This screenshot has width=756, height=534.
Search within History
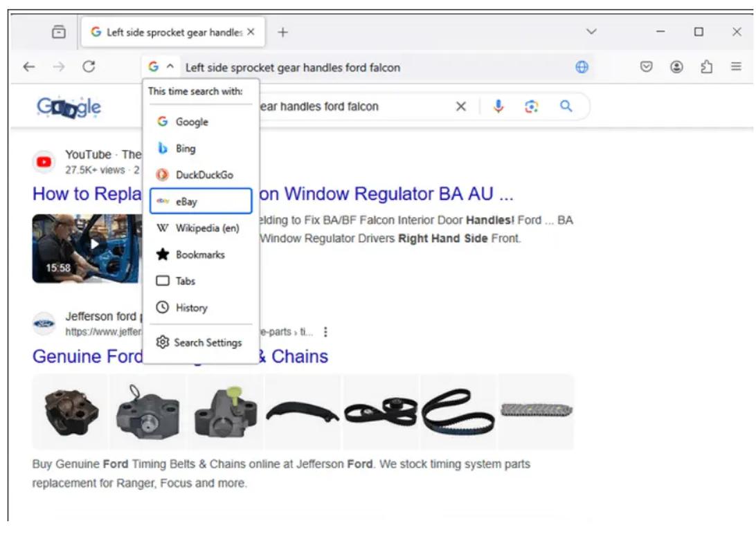201,307
